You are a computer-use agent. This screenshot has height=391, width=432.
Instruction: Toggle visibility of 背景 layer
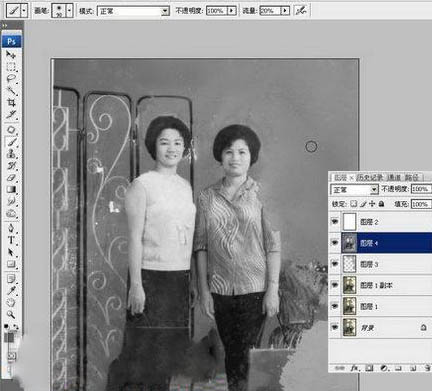pyautogui.click(x=335, y=327)
